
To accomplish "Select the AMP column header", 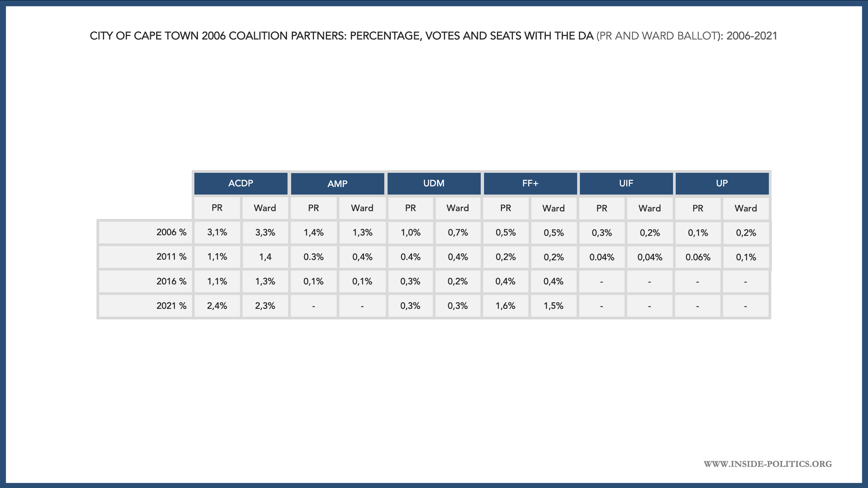I will pos(337,184).
